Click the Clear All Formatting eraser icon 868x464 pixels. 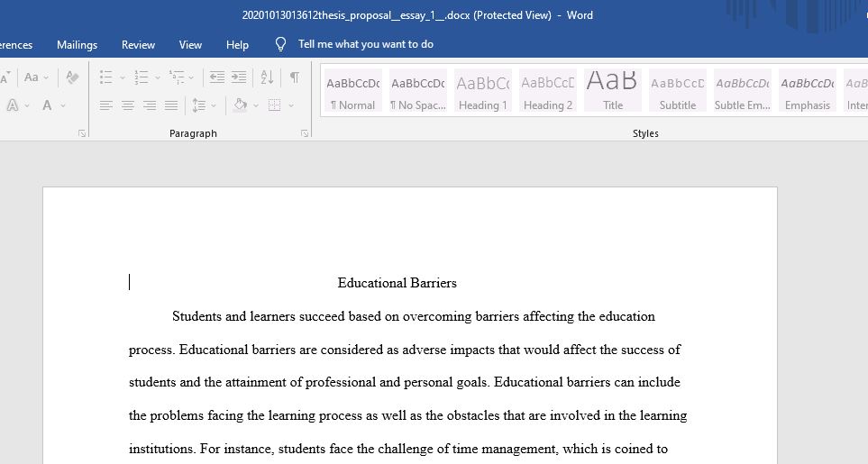72,77
